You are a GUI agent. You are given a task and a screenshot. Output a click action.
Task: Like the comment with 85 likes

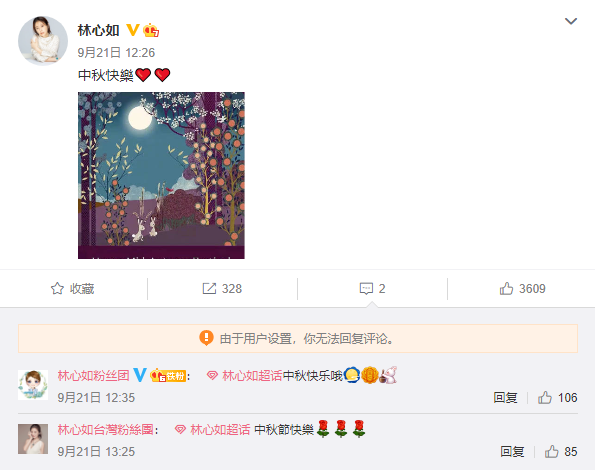point(561,452)
